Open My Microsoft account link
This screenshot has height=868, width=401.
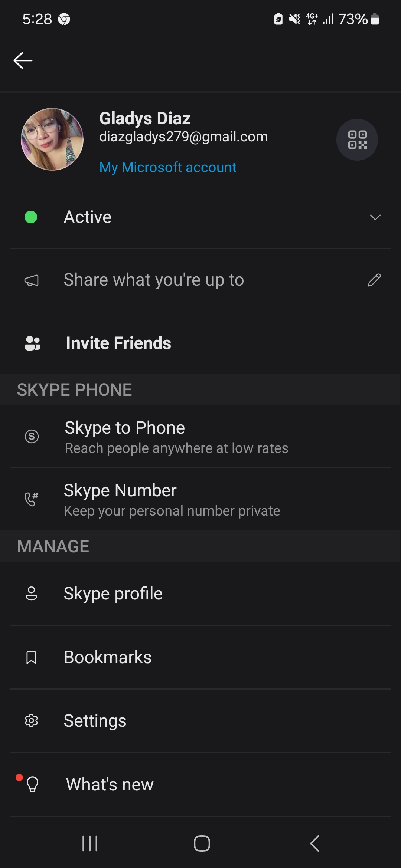click(168, 167)
